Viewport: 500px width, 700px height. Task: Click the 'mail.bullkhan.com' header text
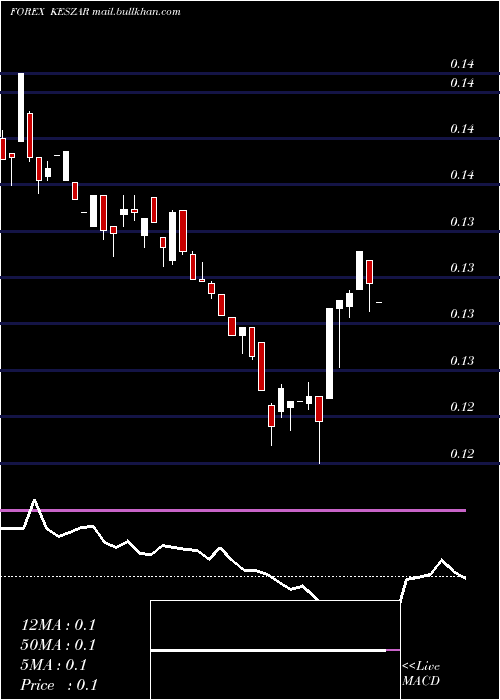coord(137,12)
